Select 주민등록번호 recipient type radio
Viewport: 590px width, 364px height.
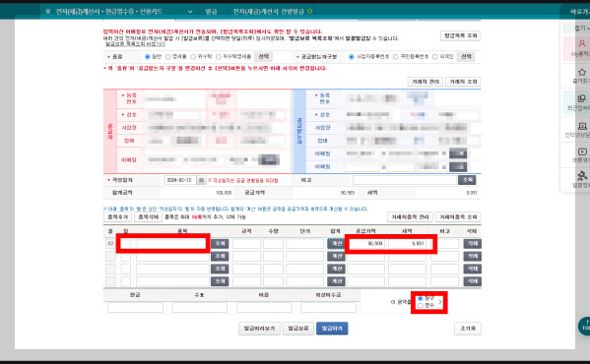tap(395, 57)
